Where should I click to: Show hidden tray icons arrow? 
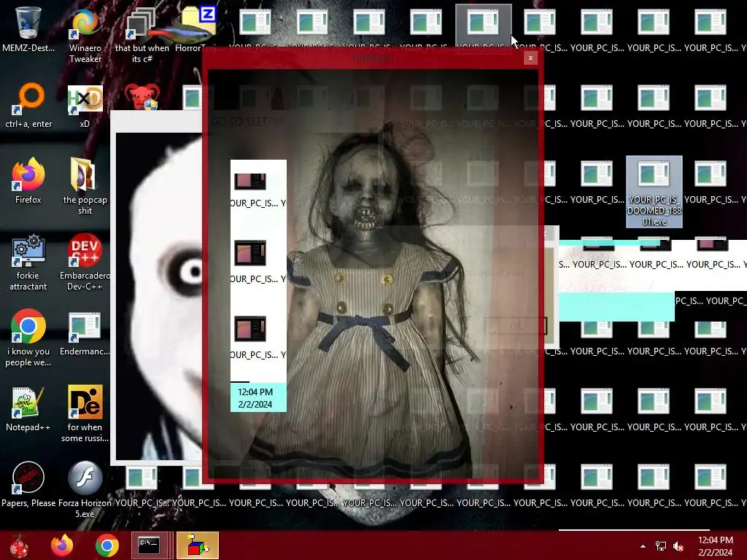[x=643, y=546]
